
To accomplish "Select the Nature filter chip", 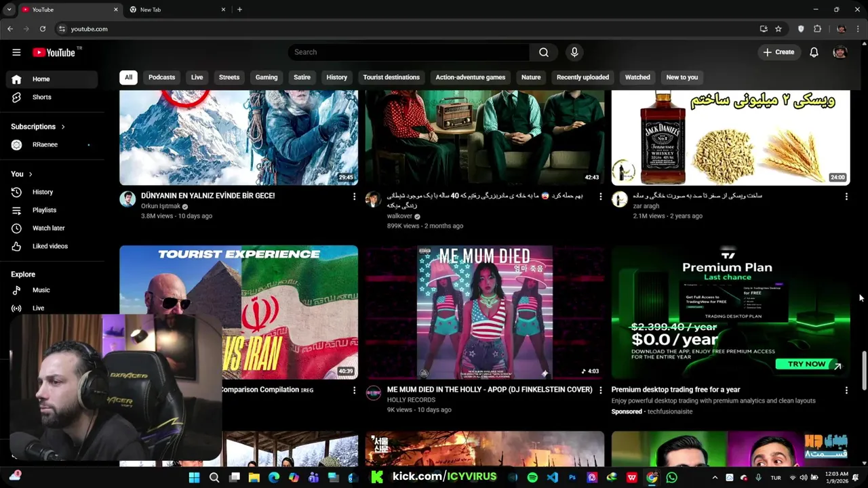I will pos(531,77).
